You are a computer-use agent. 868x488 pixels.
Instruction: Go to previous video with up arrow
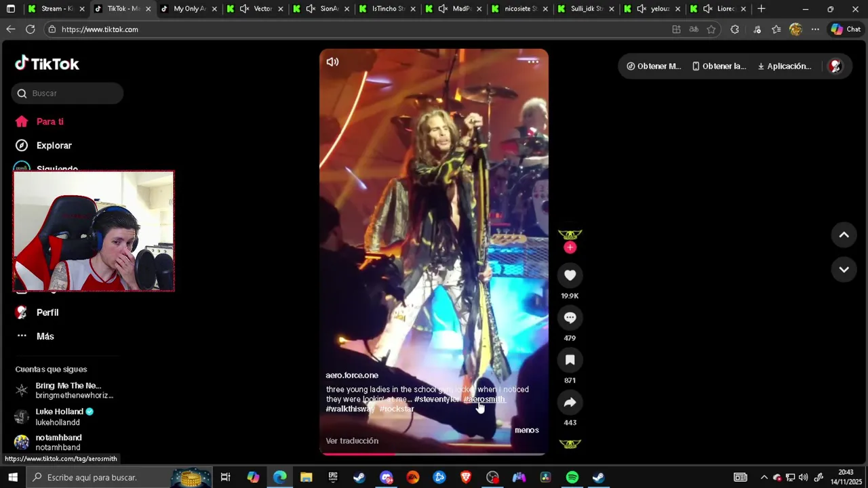(844, 235)
